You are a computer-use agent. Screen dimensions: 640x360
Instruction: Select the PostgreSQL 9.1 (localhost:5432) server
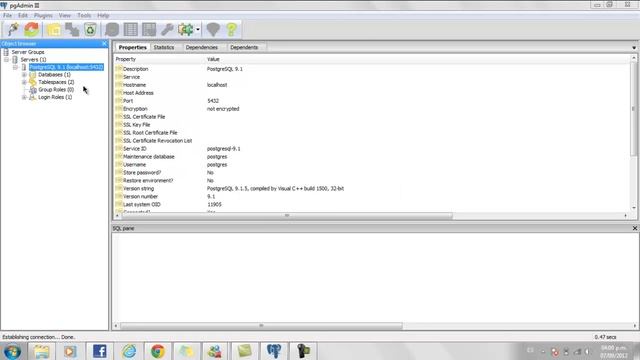point(67,67)
